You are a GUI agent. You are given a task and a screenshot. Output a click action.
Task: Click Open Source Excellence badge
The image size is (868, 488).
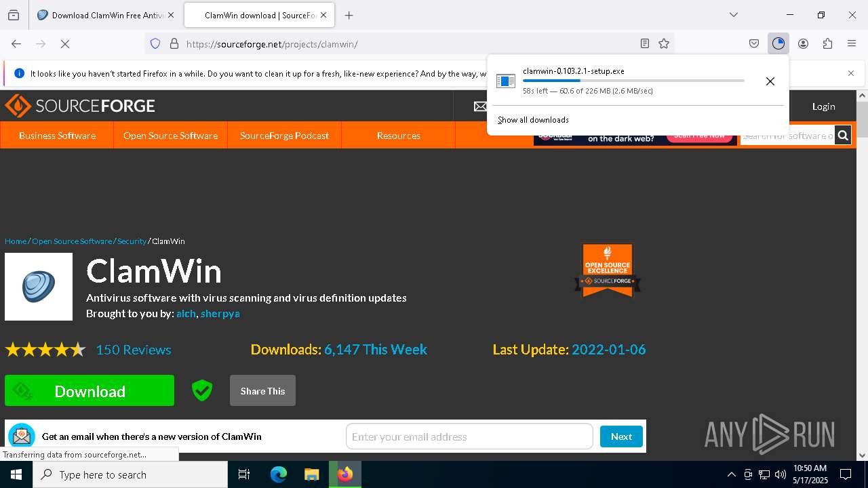click(x=608, y=270)
